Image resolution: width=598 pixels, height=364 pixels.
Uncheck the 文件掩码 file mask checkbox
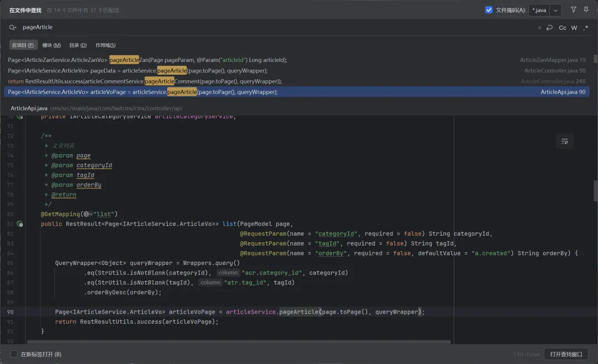[x=489, y=10]
